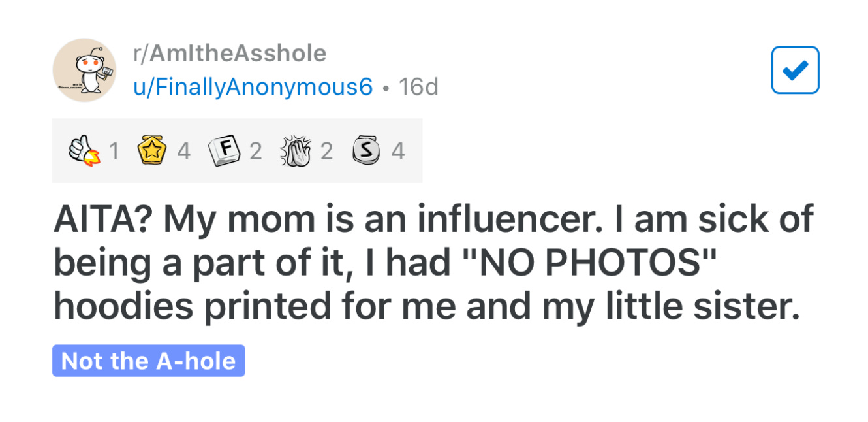Click the count 2 beside F award
This screenshot has height=422, width=868.
[255, 152]
